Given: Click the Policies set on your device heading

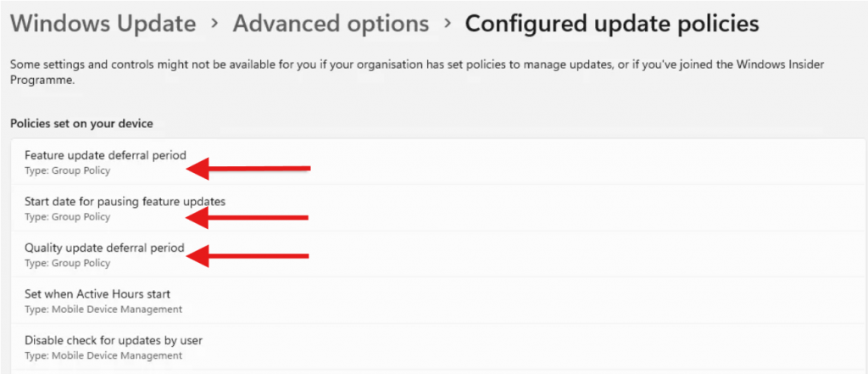Looking at the screenshot, I should click(x=81, y=124).
